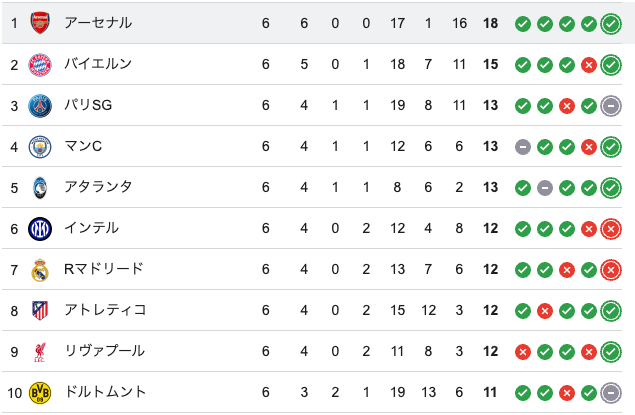Click the Bayern Munich club crest
This screenshot has width=635, height=415.
40,64
